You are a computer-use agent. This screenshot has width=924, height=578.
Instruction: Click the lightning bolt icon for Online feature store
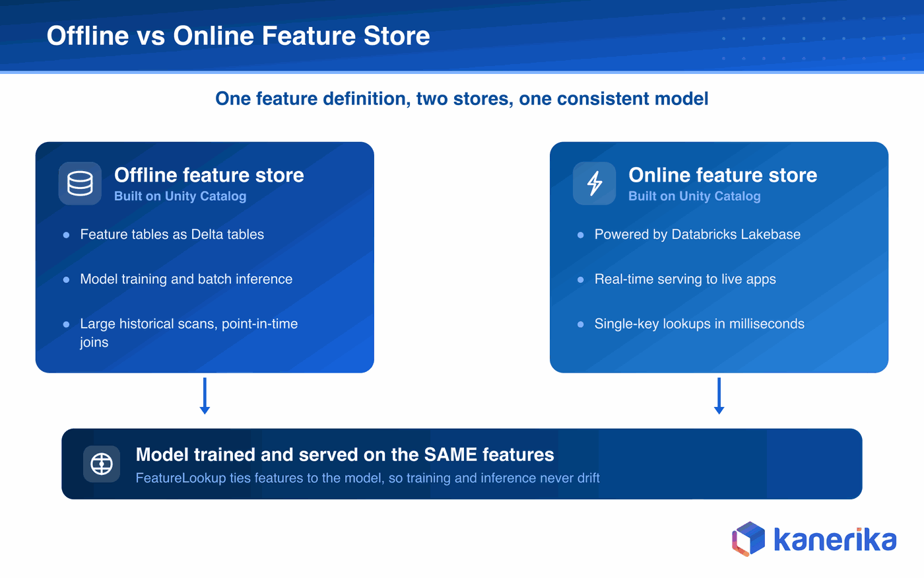point(595,184)
